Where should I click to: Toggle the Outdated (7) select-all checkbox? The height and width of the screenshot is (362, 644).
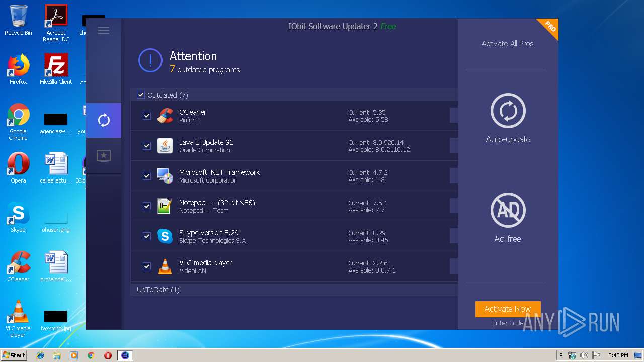tap(141, 95)
